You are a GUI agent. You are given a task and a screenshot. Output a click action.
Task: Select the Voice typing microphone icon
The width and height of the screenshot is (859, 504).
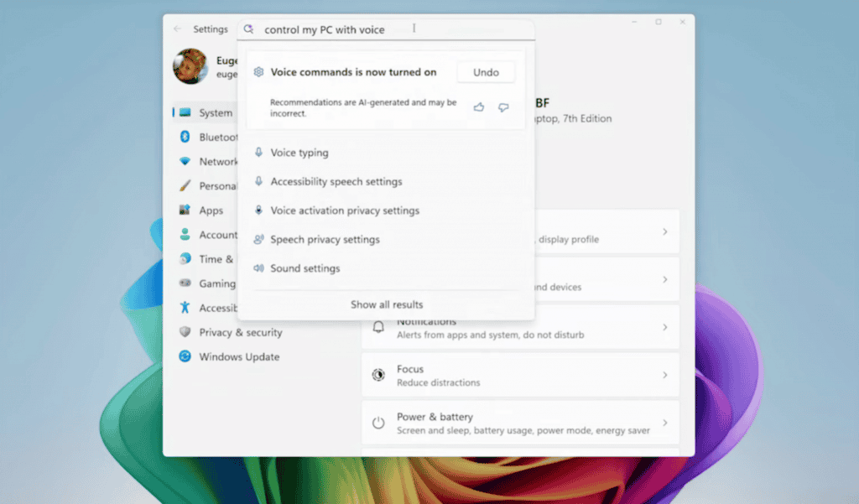click(260, 153)
